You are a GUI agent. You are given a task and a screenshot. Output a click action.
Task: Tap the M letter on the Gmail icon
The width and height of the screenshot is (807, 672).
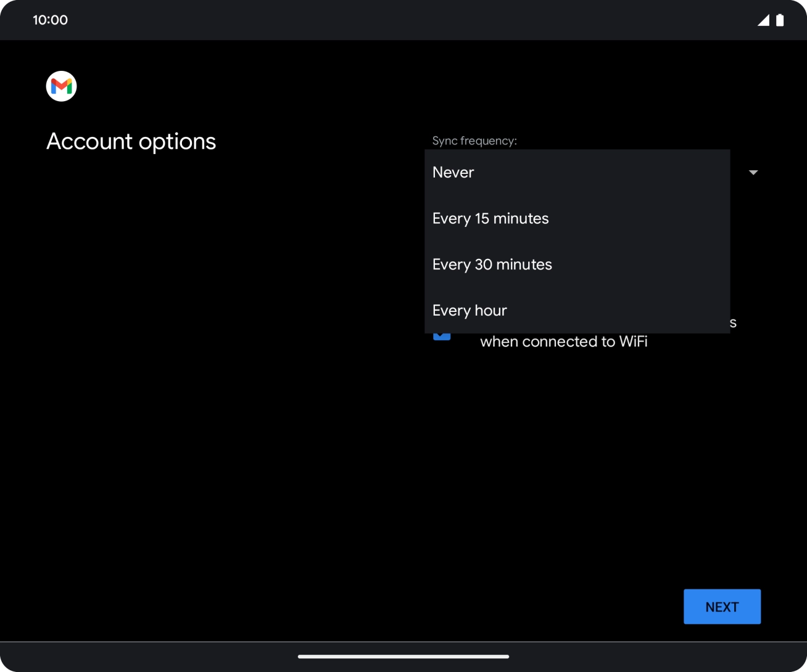(61, 86)
